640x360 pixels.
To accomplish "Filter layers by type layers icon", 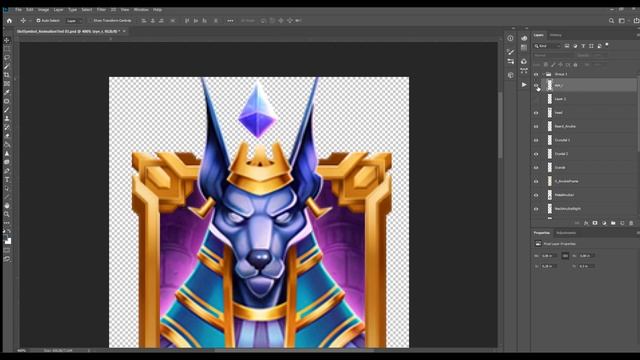I will click(x=583, y=46).
